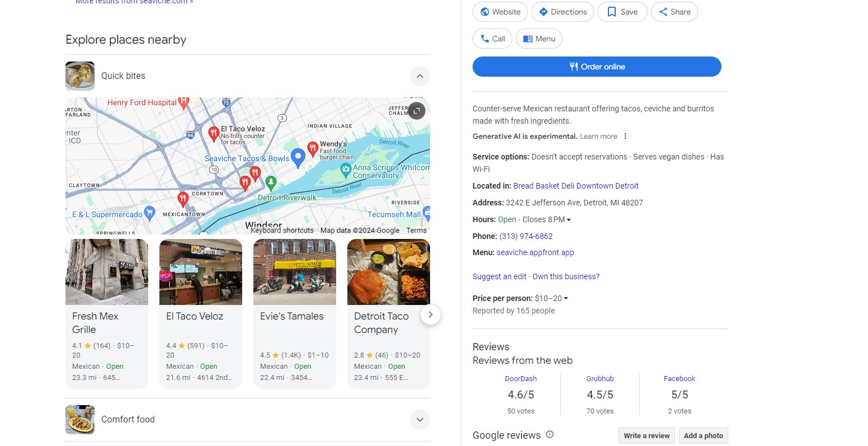Share the restaurant listing
This screenshot has height=446, width=868.
663,12
